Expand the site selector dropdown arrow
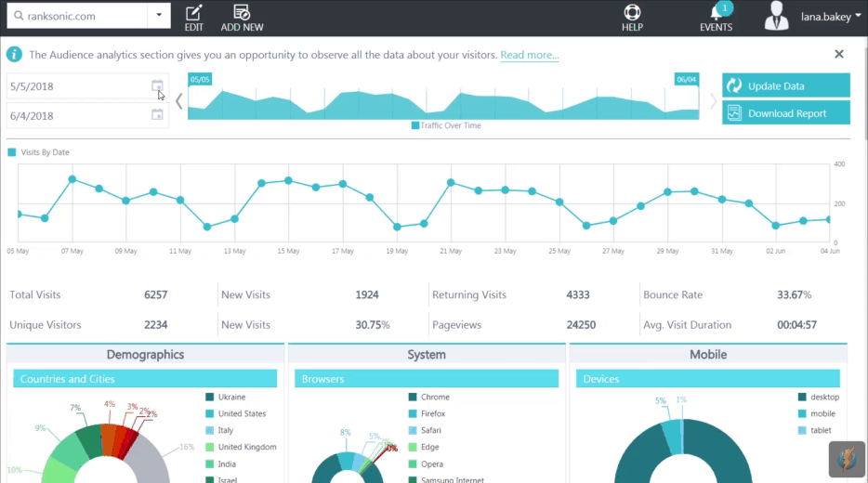 pos(159,16)
